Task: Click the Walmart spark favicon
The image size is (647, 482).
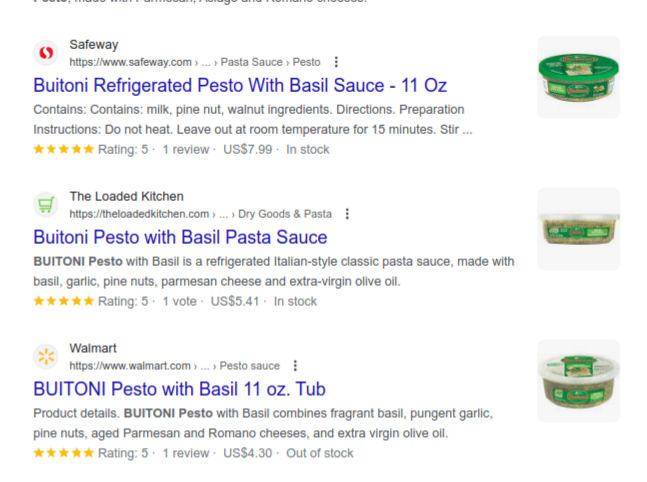Action: 46,357
